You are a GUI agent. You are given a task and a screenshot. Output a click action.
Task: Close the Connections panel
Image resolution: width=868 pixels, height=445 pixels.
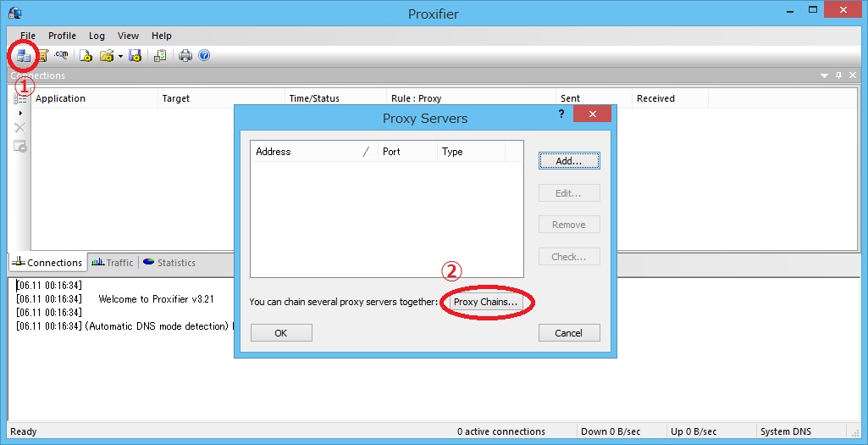(x=853, y=75)
